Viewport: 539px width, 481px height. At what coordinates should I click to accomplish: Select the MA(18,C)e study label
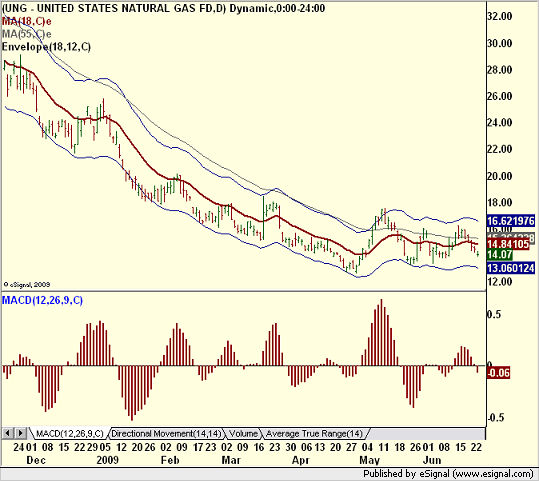pyautogui.click(x=26, y=21)
